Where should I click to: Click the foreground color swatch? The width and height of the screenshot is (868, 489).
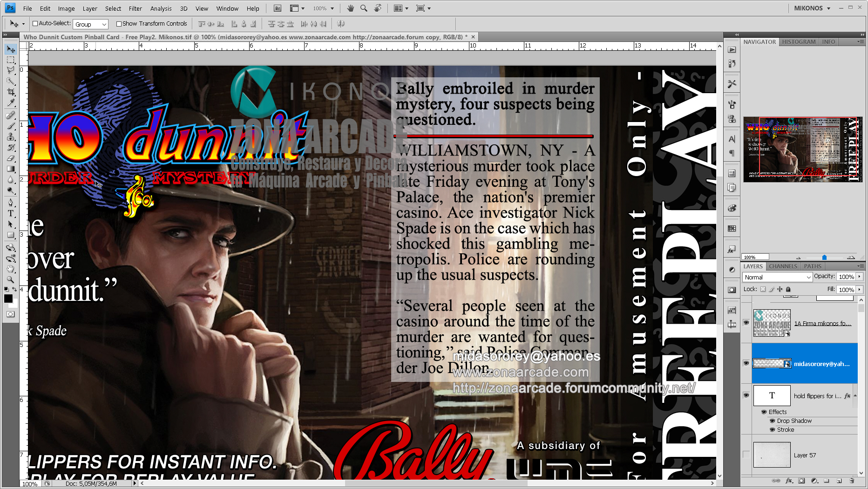(8, 299)
